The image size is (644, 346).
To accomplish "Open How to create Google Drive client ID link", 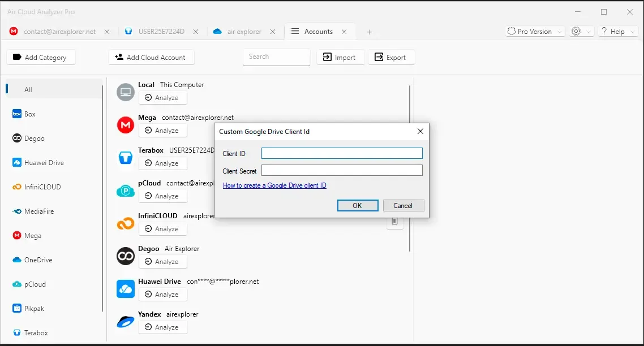I will [x=274, y=185].
